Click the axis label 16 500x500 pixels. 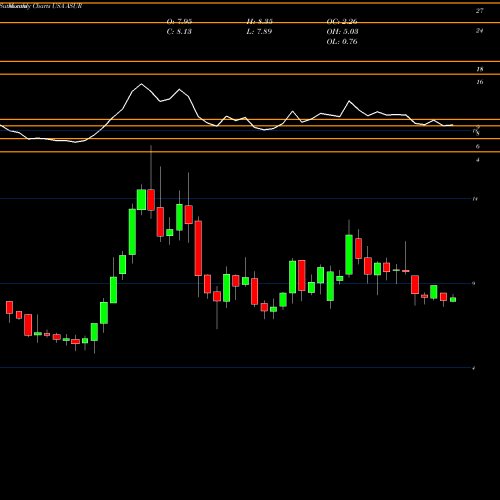click(x=480, y=82)
